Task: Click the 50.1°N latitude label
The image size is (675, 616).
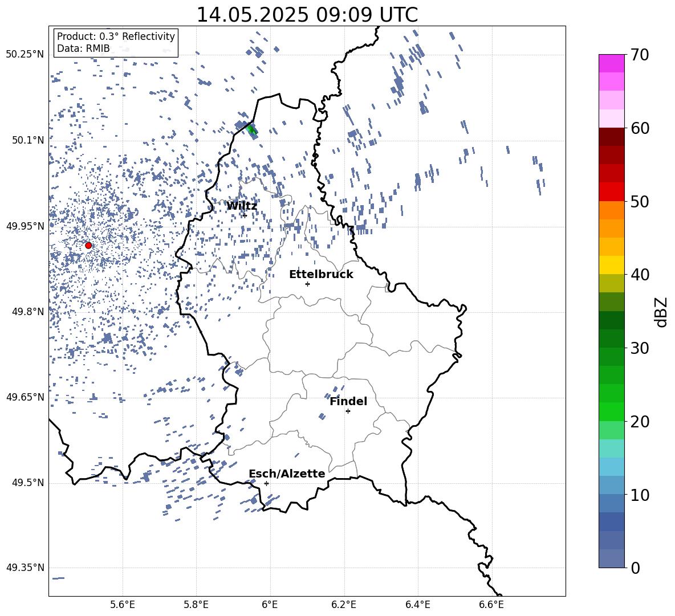Action: pyautogui.click(x=27, y=140)
